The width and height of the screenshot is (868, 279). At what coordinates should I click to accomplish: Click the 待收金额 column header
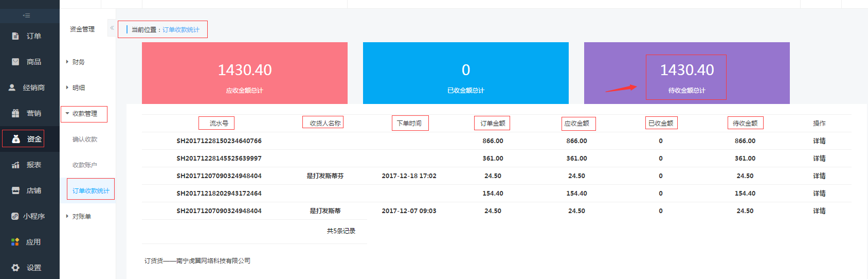[x=745, y=124]
